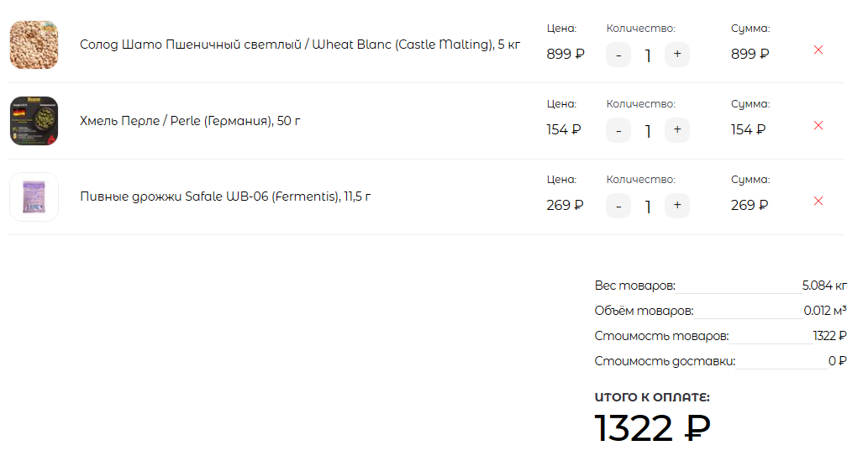The height and width of the screenshot is (456, 868).
Task: Decrease Safale WB-06 yeast quantity
Action: click(x=618, y=206)
